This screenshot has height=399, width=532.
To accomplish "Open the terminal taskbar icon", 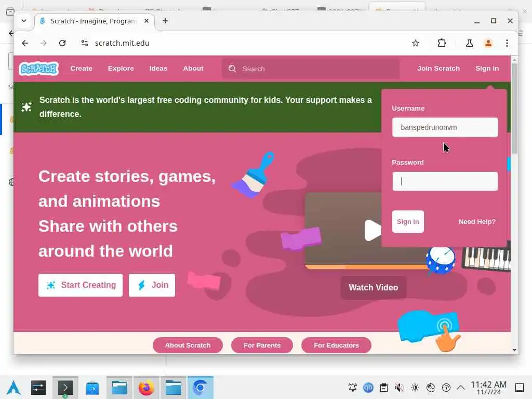I will (x=65, y=388).
